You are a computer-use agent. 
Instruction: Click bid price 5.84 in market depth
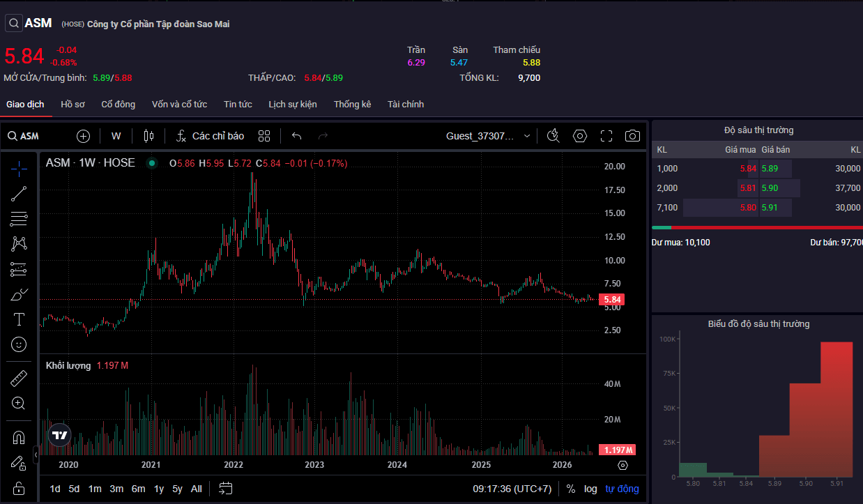coord(748,169)
